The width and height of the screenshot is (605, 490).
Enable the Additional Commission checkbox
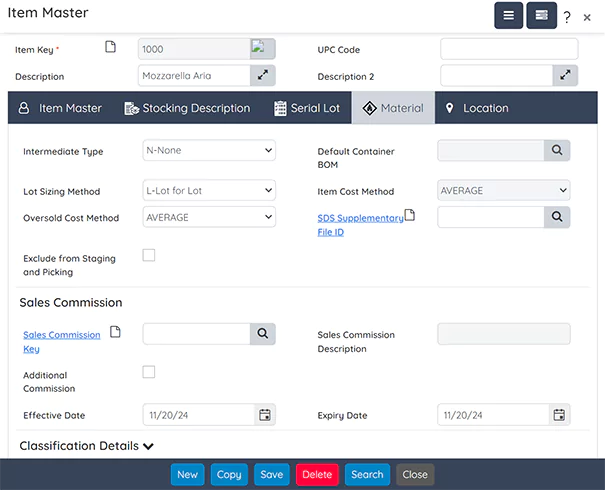click(149, 372)
